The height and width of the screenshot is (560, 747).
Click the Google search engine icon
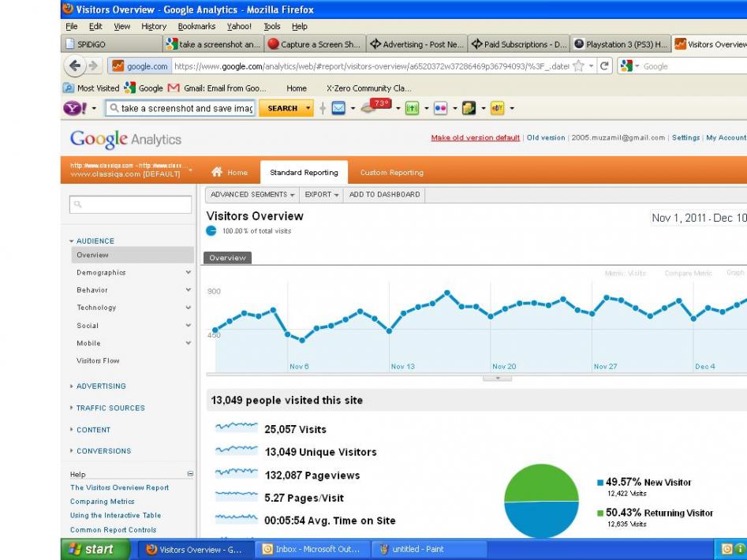(627, 65)
